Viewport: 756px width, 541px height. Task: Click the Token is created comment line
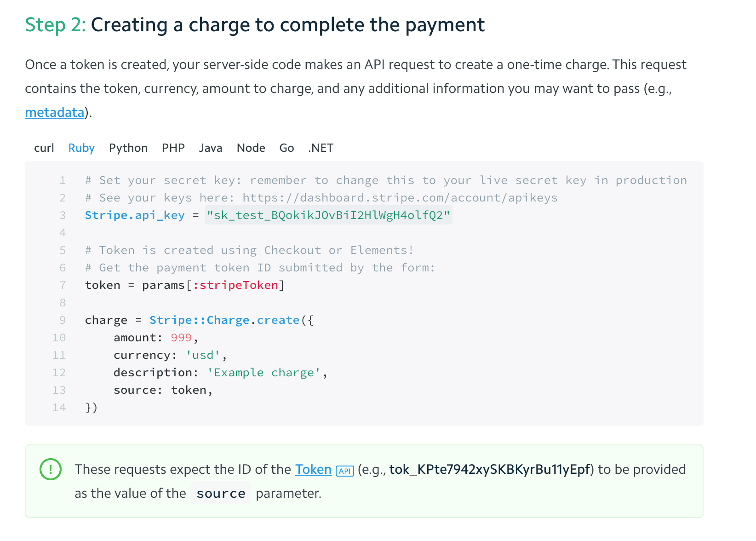(249, 250)
